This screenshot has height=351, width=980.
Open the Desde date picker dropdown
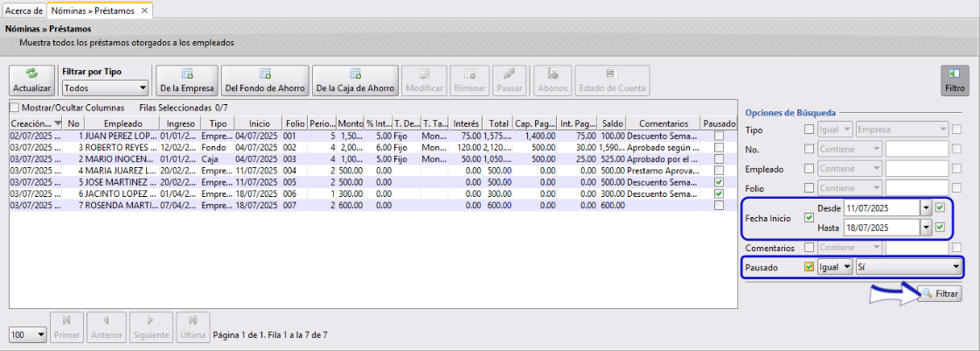(926, 207)
